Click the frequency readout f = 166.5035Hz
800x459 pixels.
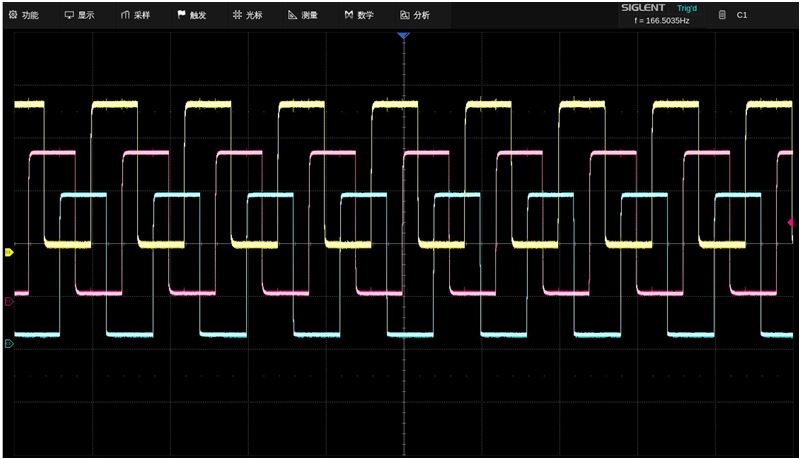661,21
